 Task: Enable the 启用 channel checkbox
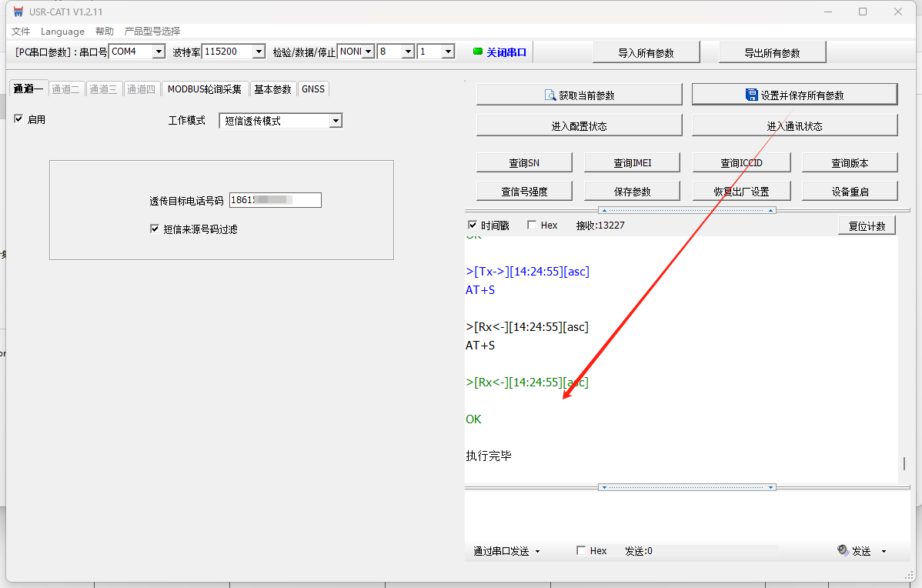[19, 119]
